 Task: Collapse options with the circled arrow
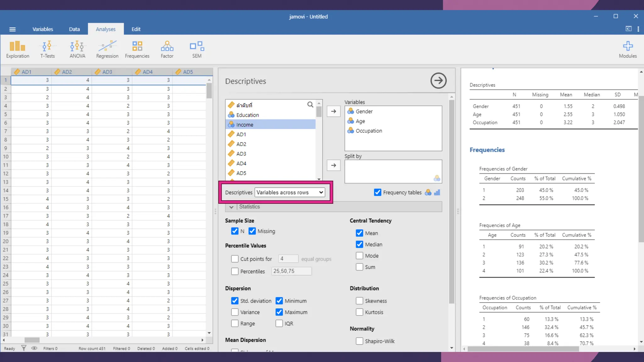click(x=438, y=81)
